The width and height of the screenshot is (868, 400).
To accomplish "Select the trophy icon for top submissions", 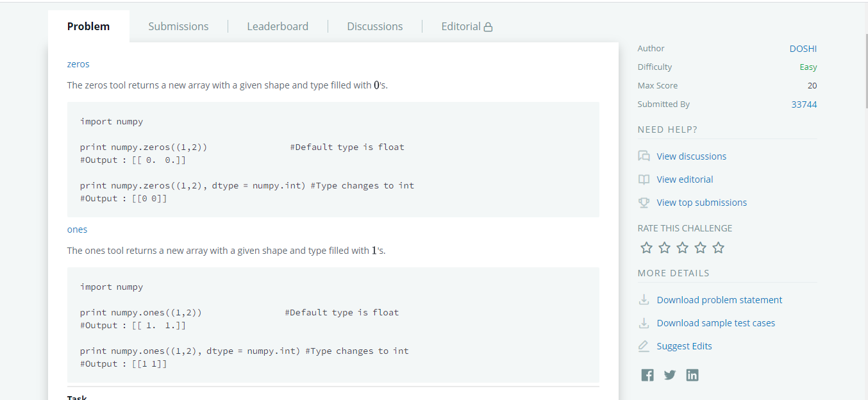I will pyautogui.click(x=644, y=202).
